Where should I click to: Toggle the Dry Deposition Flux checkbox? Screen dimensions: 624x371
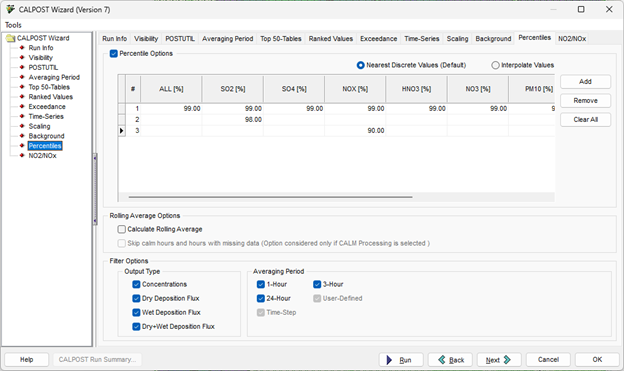136,299
